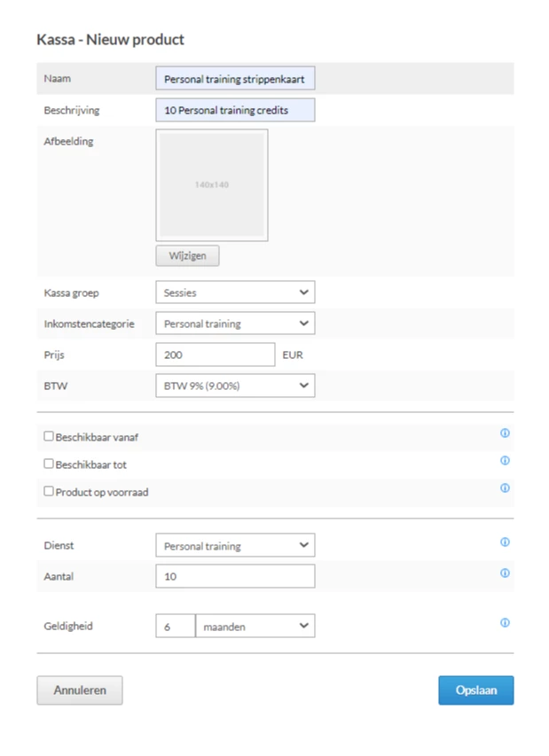This screenshot has width=549, height=756.
Task: Open the maanden validity unit dropdown
Action: (x=255, y=627)
